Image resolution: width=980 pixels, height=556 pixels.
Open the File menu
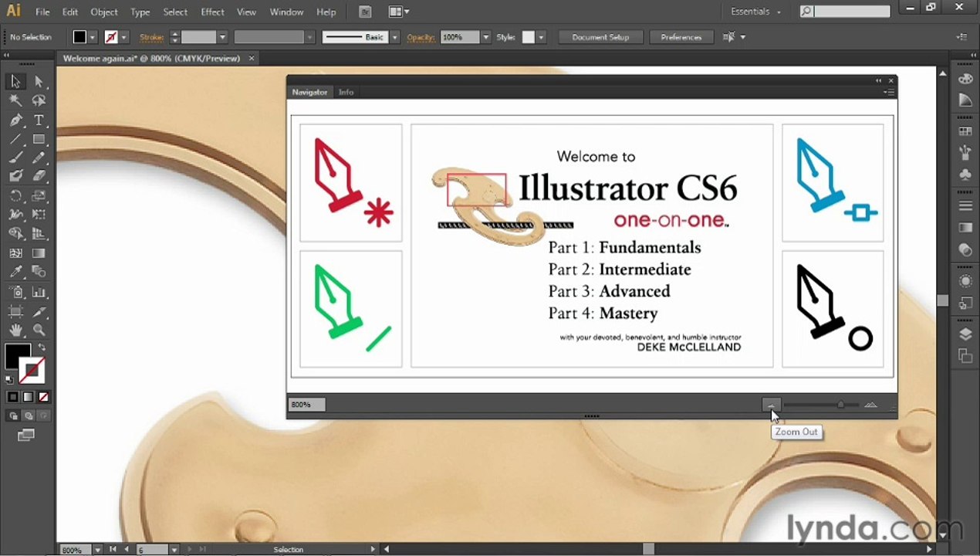[42, 12]
